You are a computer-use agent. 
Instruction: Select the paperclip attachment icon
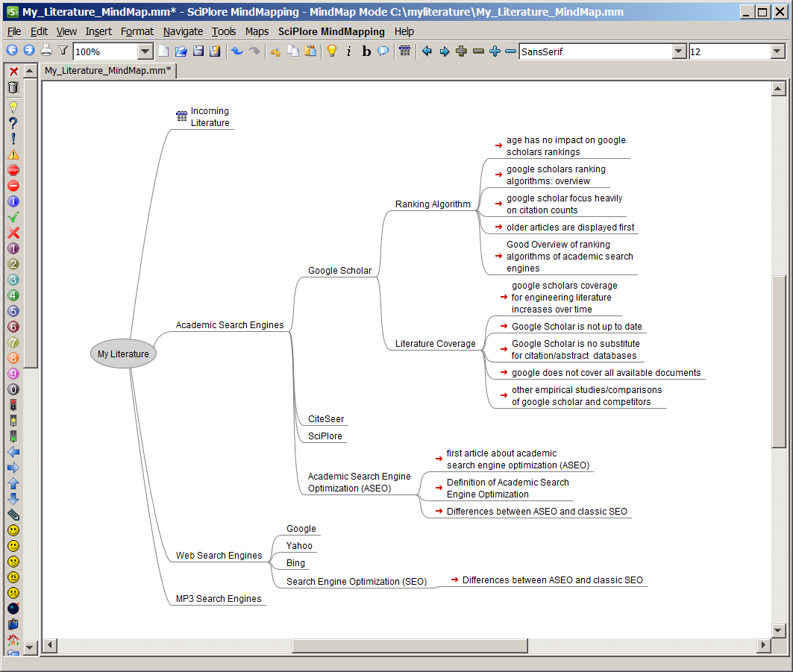[x=13, y=515]
